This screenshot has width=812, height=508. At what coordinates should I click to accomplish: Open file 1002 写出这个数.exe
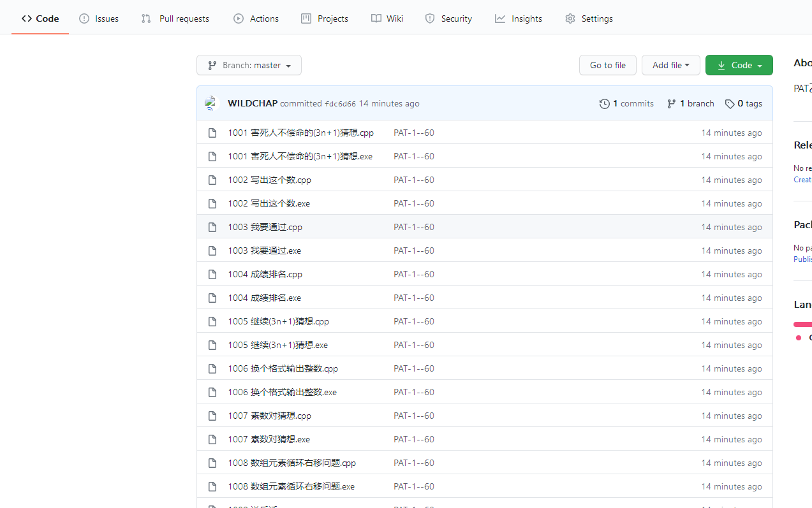click(269, 203)
